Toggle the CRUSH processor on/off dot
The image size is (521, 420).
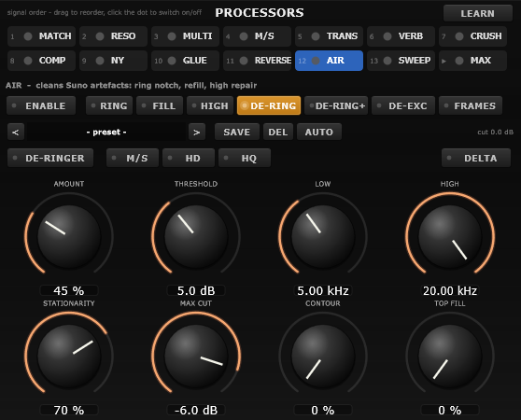click(459, 36)
